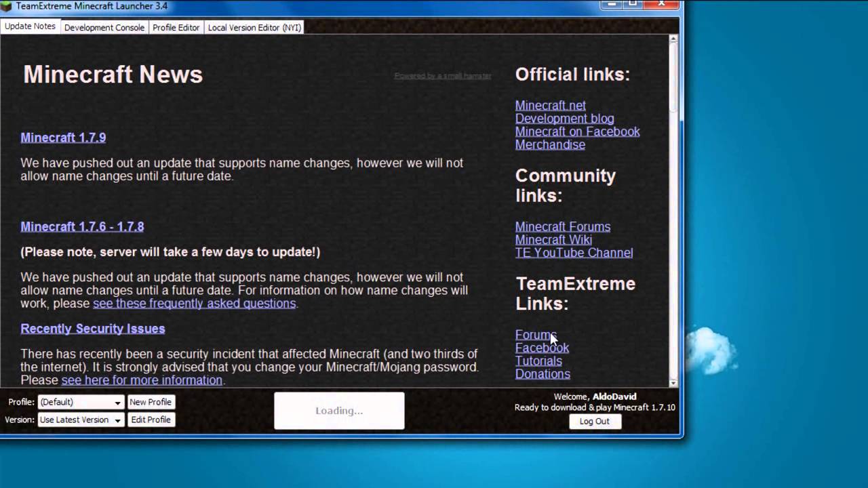Open the Profile Editor tab

[176, 27]
